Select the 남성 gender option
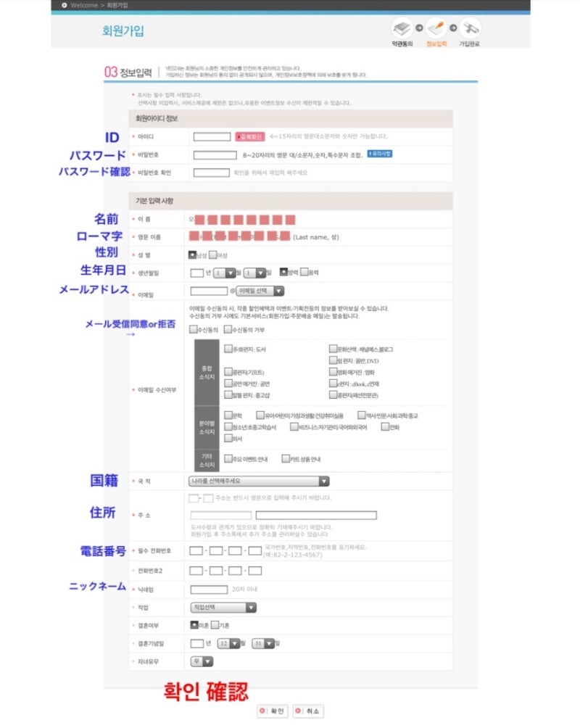 192,255
